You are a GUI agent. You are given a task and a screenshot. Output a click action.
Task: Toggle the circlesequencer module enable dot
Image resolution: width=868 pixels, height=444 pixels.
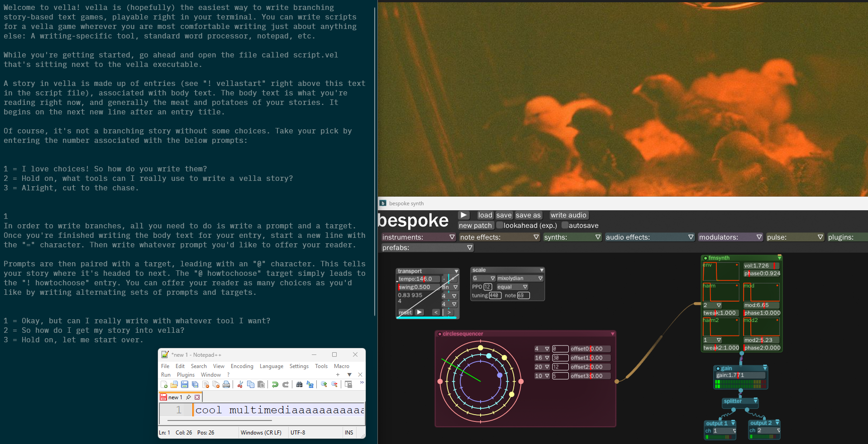click(439, 334)
